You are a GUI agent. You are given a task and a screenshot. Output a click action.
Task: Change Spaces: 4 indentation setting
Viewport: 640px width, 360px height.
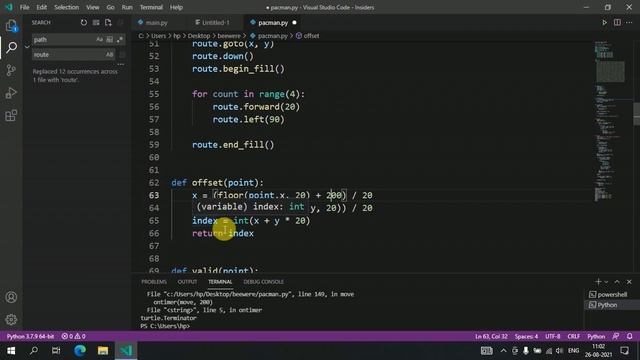pyautogui.click(x=526, y=336)
